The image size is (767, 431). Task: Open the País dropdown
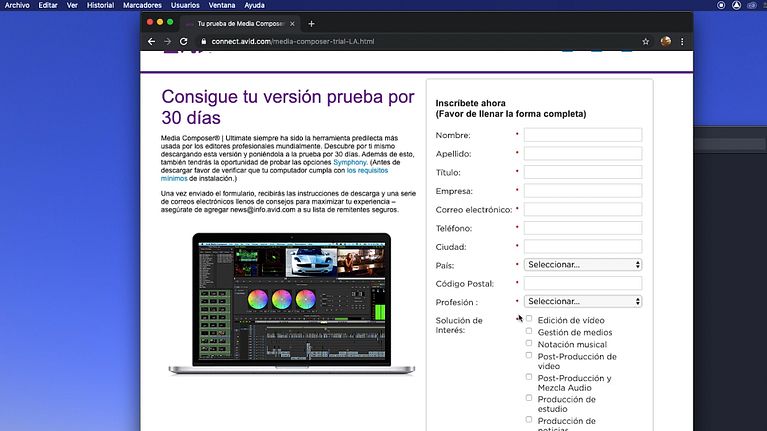[583, 265]
